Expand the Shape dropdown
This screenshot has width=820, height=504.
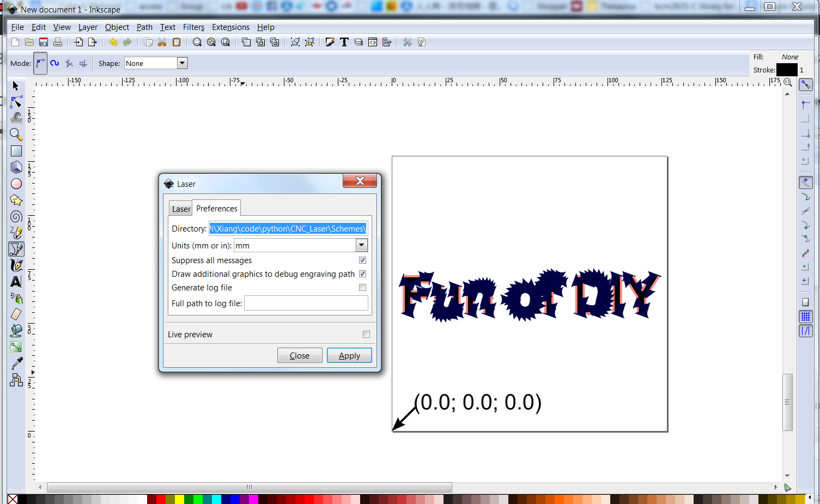pos(182,63)
